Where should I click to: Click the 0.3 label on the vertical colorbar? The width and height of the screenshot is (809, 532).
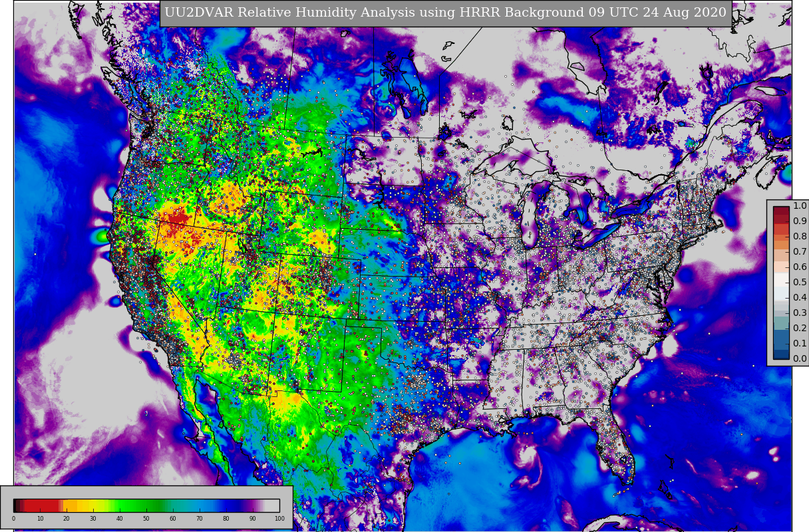[x=800, y=313]
